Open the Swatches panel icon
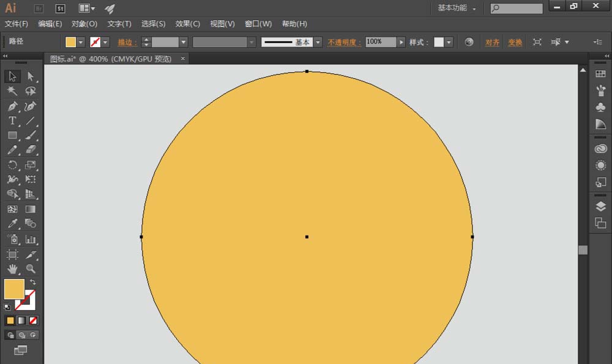The height and width of the screenshot is (364, 612). pos(601,74)
